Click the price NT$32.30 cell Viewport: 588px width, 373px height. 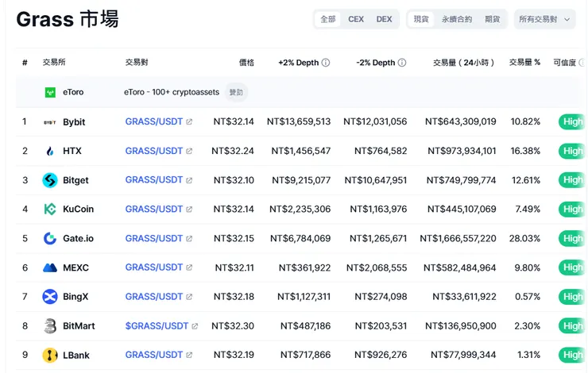pyautogui.click(x=233, y=326)
